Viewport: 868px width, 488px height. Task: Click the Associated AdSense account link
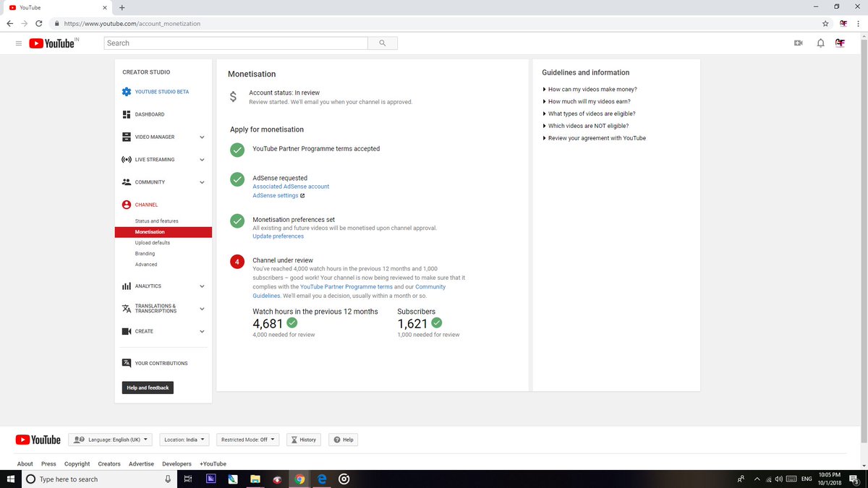coord(291,187)
